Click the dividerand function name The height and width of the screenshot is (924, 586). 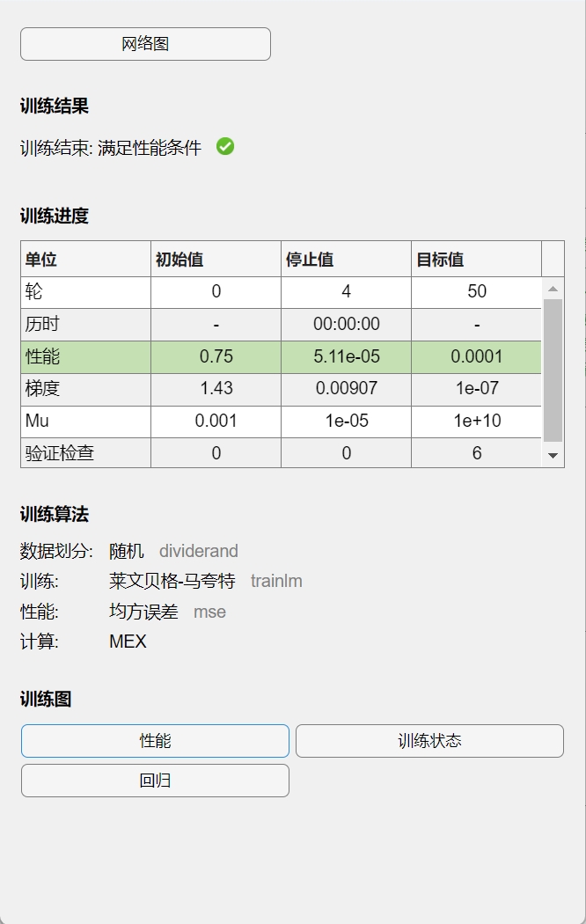199,551
